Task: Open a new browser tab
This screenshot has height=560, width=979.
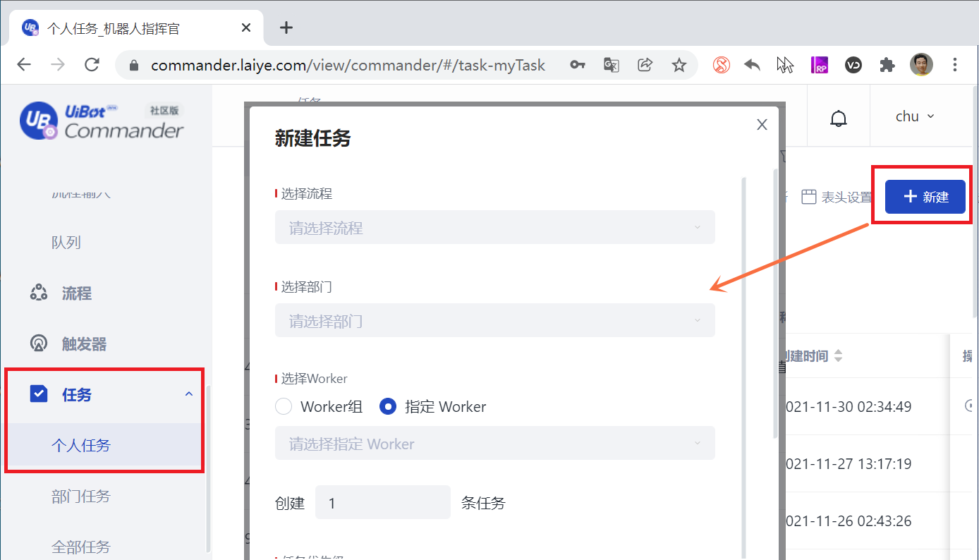Action: 286,28
